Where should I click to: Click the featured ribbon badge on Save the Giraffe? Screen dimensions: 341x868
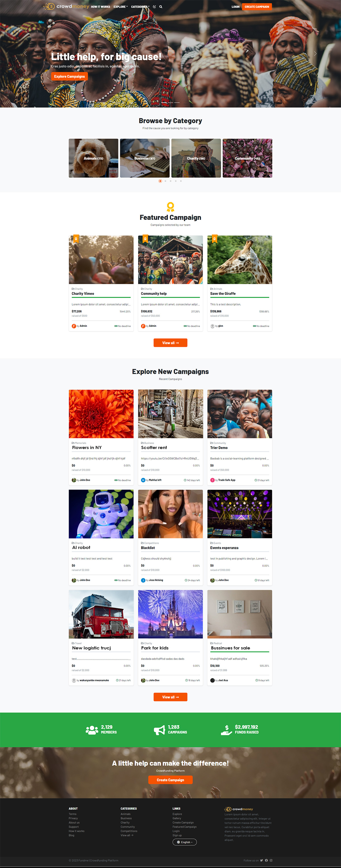click(215, 239)
